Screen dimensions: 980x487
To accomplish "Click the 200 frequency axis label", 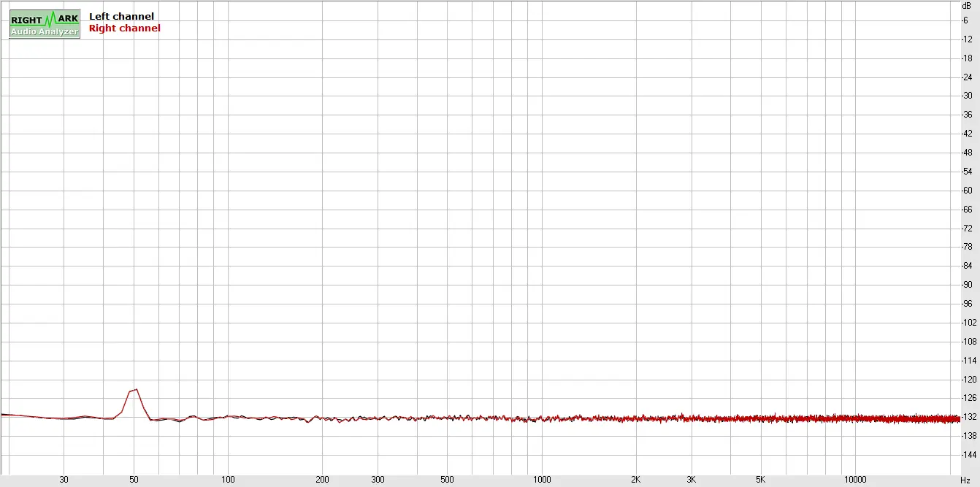I will [x=322, y=480].
